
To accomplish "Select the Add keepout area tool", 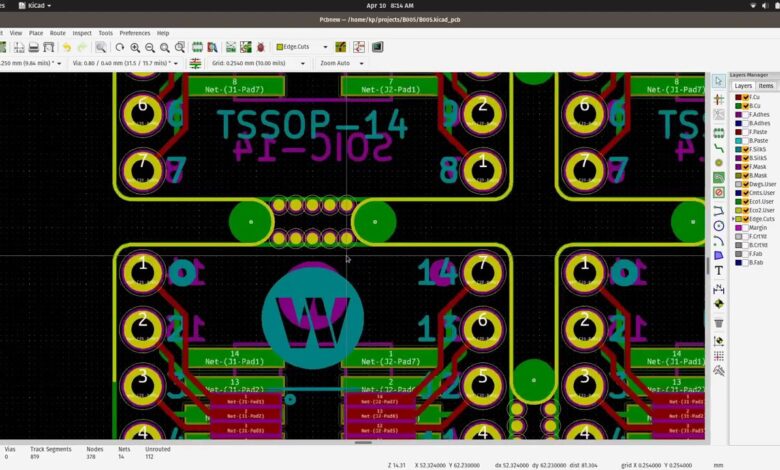I will (719, 192).
